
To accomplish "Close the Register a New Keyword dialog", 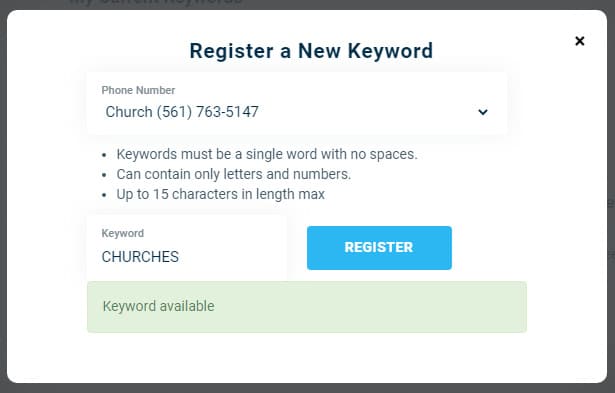I will pos(579,41).
